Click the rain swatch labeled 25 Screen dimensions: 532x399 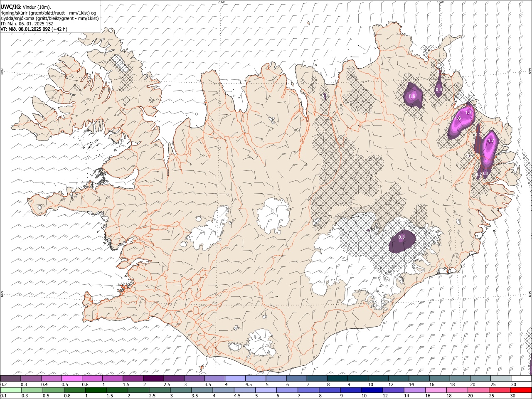499,390
